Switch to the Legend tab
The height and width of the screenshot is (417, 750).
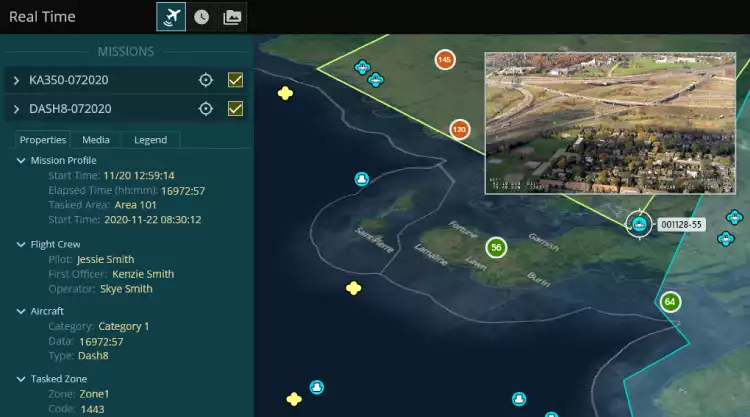click(x=150, y=140)
